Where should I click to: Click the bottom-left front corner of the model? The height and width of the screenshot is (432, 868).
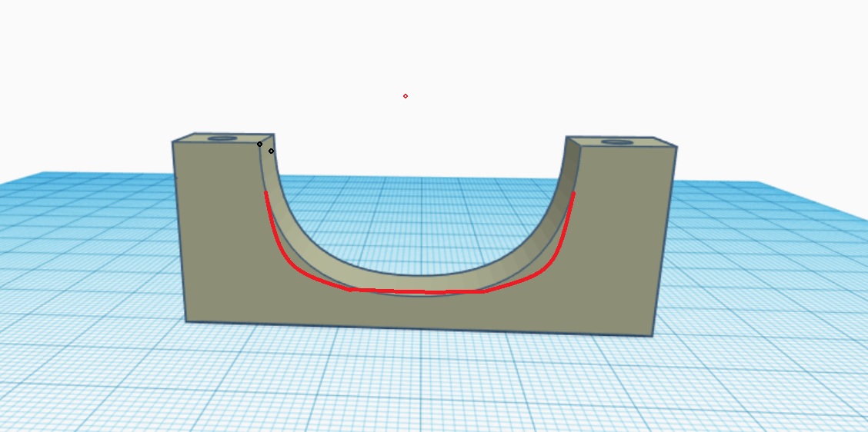[186, 321]
